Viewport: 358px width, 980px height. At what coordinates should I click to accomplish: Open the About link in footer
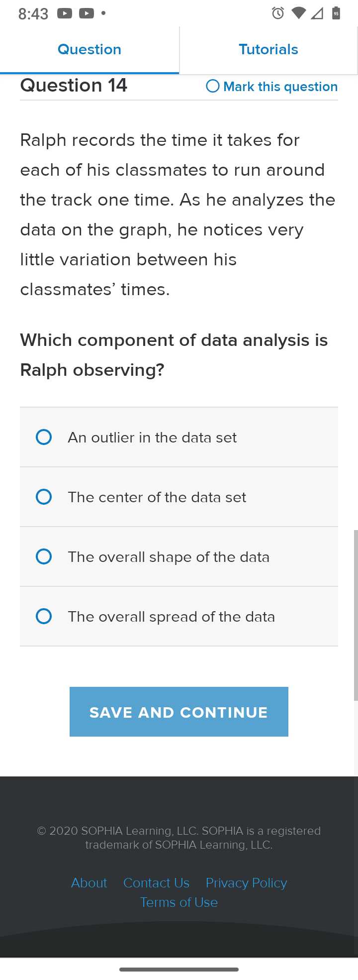[89, 883]
